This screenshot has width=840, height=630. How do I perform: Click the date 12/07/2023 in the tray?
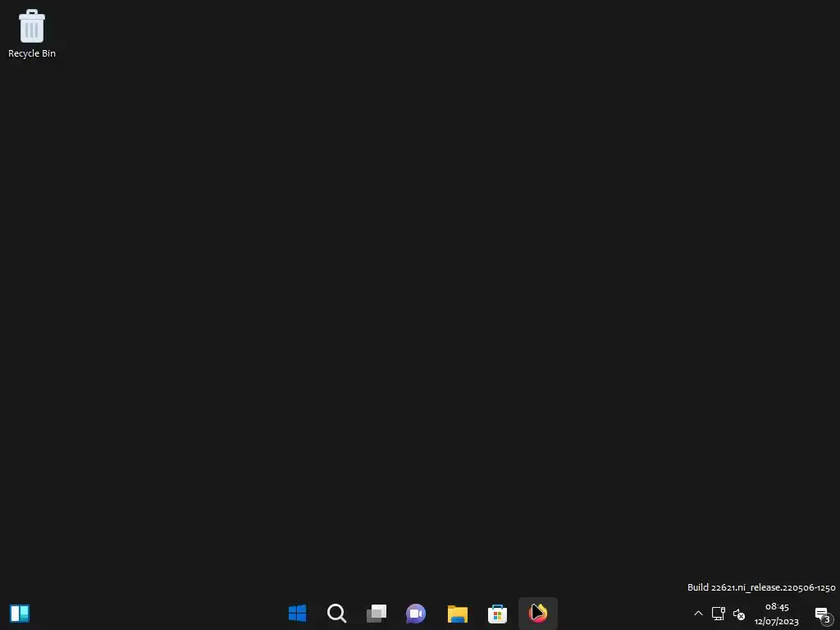776,622
